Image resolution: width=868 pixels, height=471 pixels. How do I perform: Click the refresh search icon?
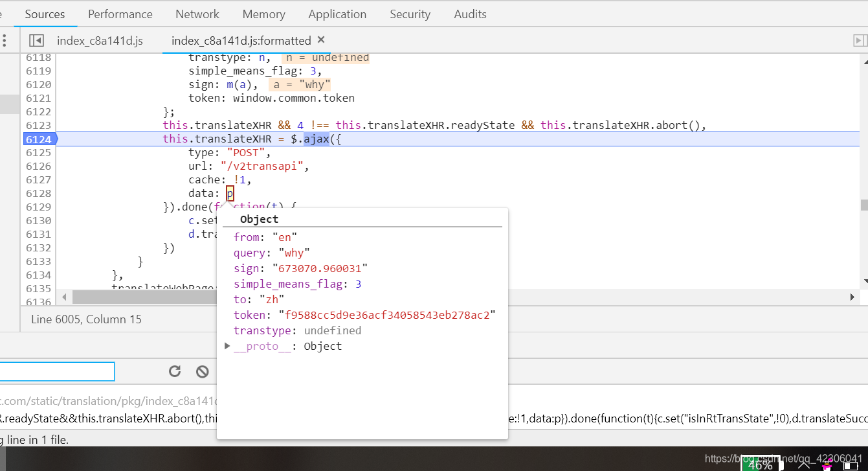click(175, 371)
